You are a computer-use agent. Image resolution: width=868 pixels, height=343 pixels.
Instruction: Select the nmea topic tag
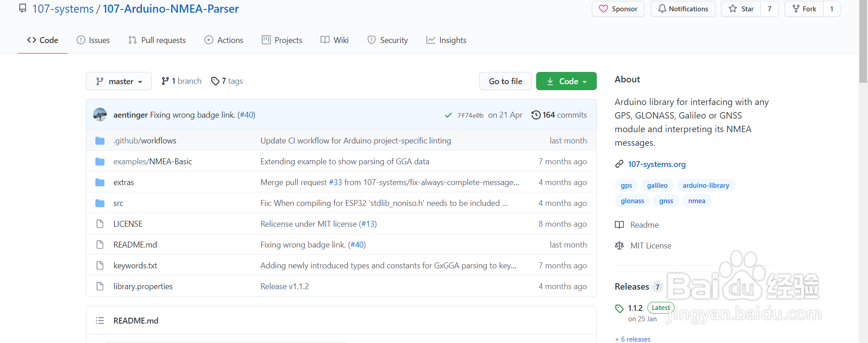(x=697, y=201)
